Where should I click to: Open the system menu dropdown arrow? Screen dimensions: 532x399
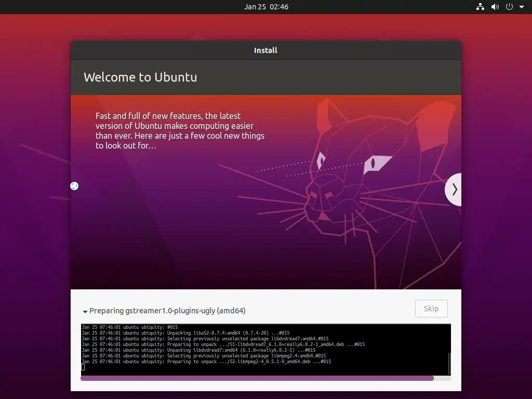522,7
